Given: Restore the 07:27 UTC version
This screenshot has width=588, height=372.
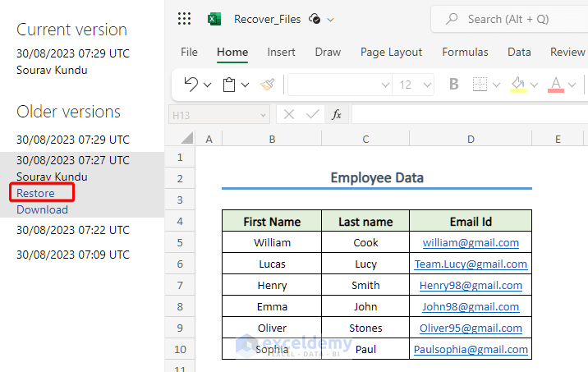Looking at the screenshot, I should pyautogui.click(x=36, y=193).
